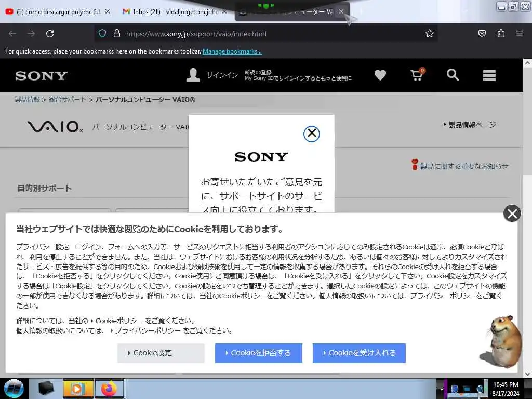Show hidden system tray icons
The image size is (532, 399).
coord(442,389)
